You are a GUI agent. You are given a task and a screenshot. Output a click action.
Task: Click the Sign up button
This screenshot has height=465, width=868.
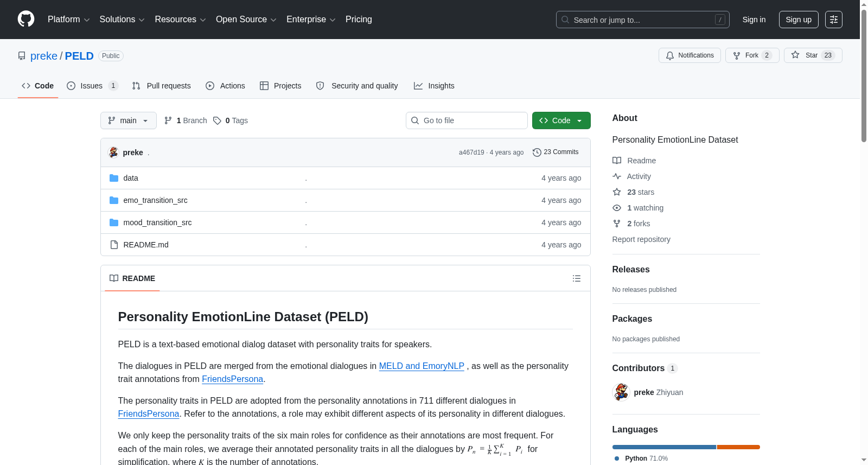[799, 20]
